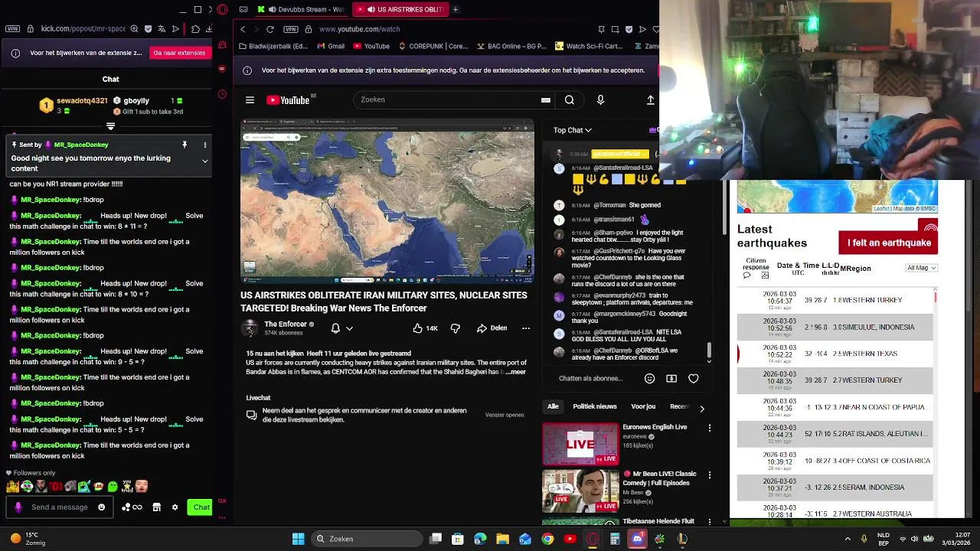980x551 pixels.
Task: Click the green Chat send button
Action: point(201,507)
